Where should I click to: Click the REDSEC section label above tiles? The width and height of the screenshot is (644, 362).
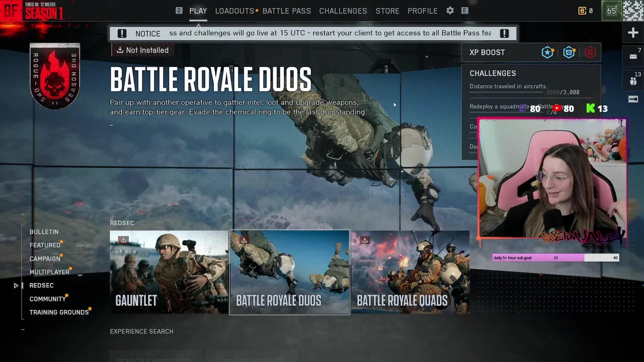tap(122, 223)
